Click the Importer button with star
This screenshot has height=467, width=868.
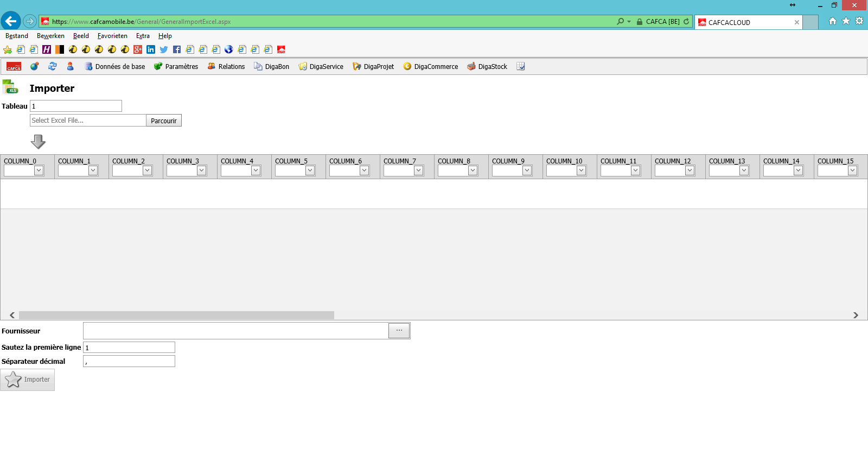[x=28, y=380]
